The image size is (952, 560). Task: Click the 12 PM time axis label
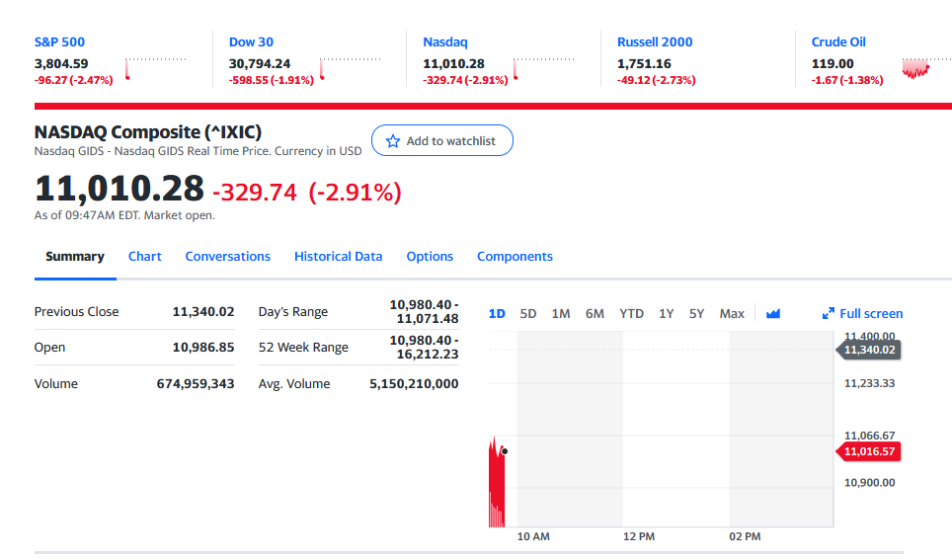[x=639, y=536]
